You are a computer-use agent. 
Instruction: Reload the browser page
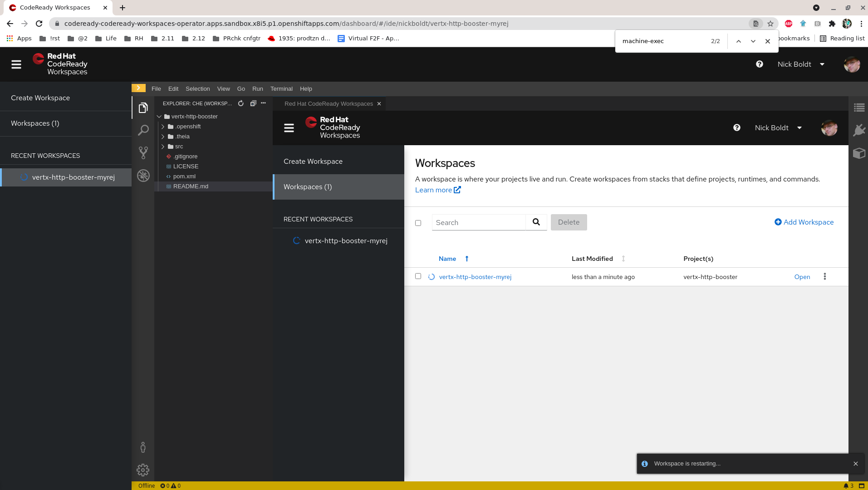tap(39, 24)
